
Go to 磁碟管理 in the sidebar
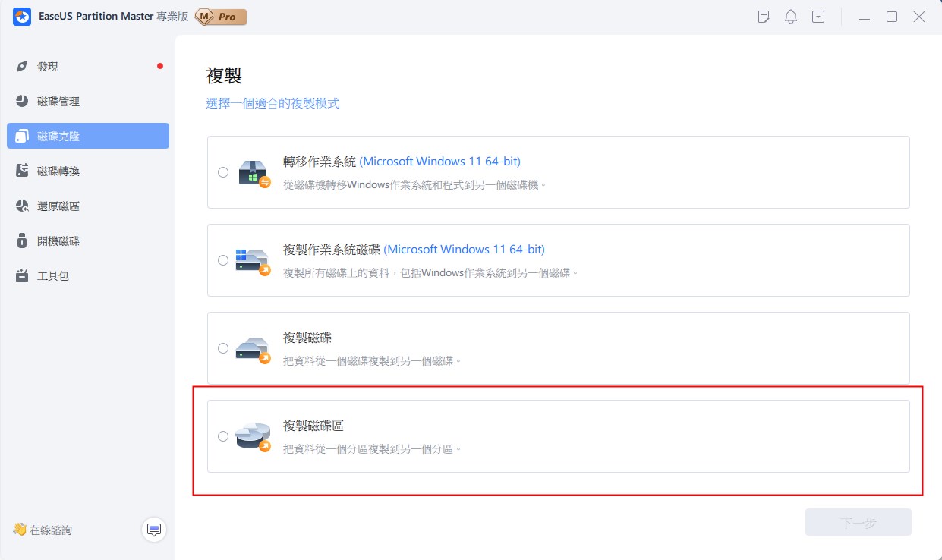[58, 102]
